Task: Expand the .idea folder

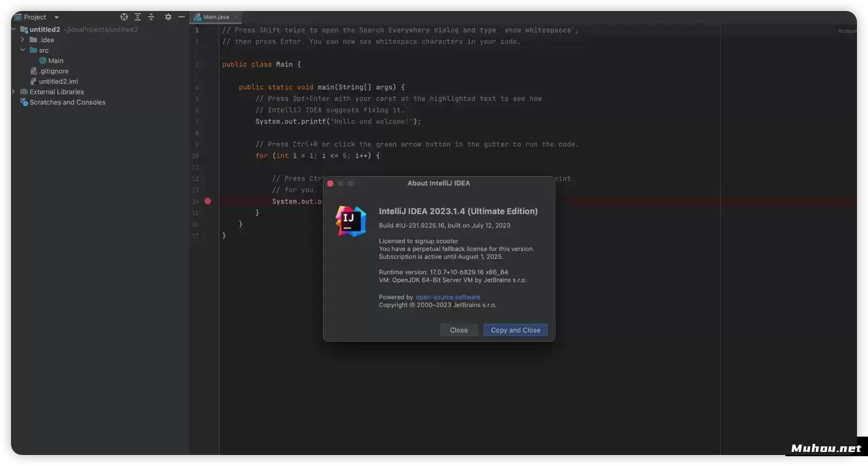Action: pos(23,40)
